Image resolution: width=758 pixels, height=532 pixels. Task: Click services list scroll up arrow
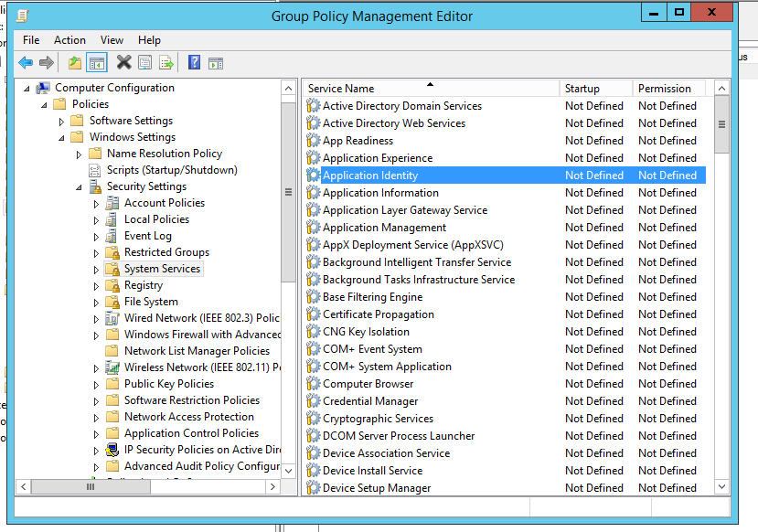click(721, 88)
